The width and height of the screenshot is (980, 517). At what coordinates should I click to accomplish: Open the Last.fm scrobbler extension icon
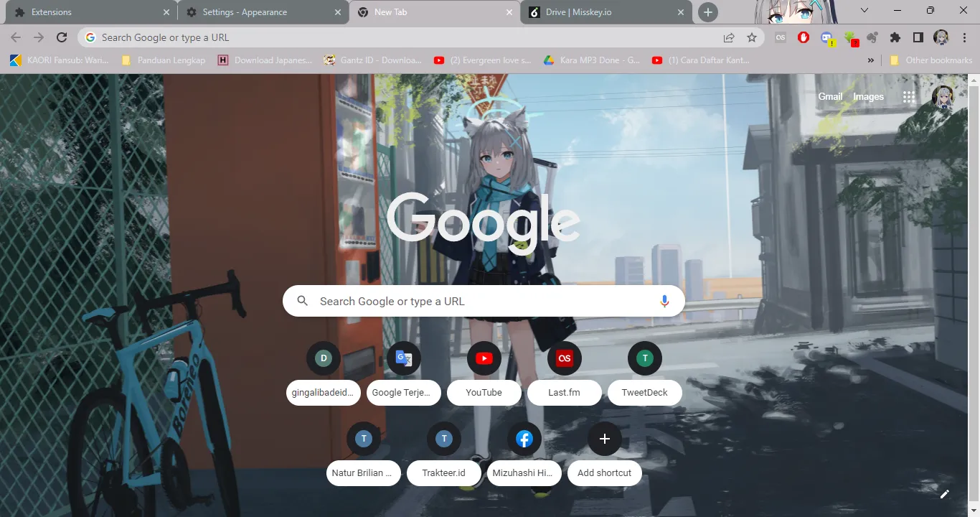coord(781,37)
